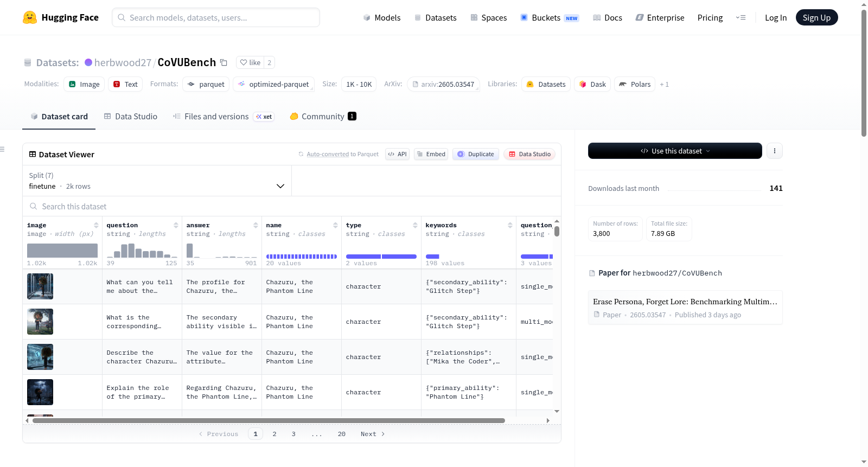Expand the Use this dataset dropdown
Image resolution: width=868 pixels, height=467 pixels.
pos(675,151)
